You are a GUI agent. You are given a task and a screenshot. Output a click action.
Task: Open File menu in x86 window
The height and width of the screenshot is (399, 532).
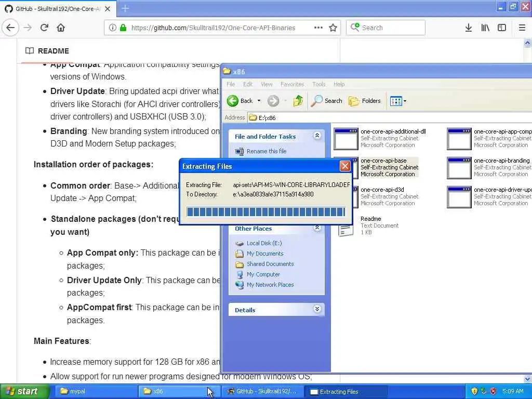pyautogui.click(x=231, y=84)
